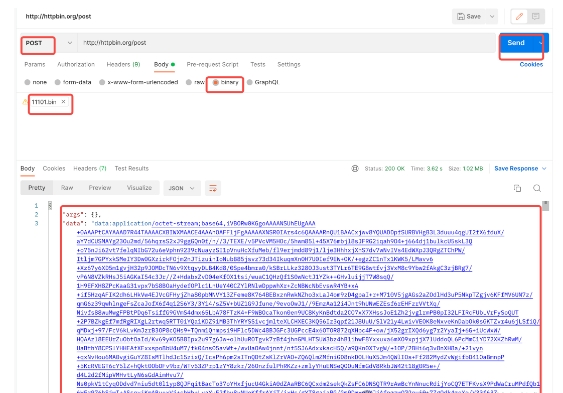
Task: Open the Pre-request Script tab
Action: coord(212,65)
